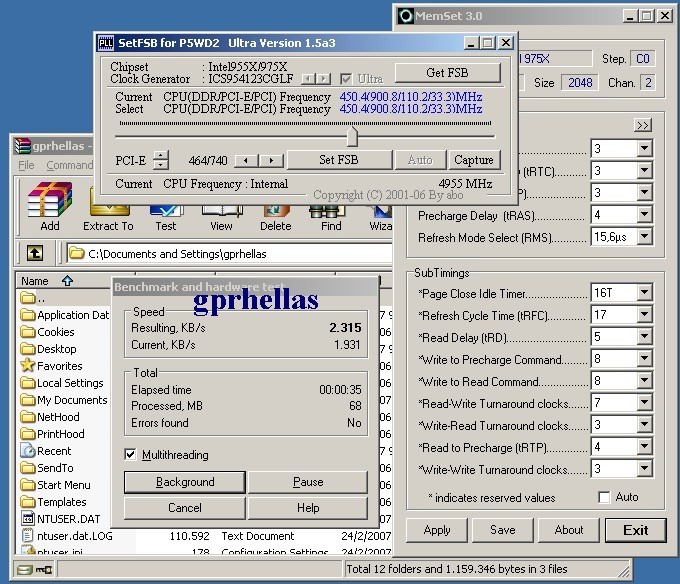Select the Recent folder
The image size is (680, 584).
coord(46,451)
